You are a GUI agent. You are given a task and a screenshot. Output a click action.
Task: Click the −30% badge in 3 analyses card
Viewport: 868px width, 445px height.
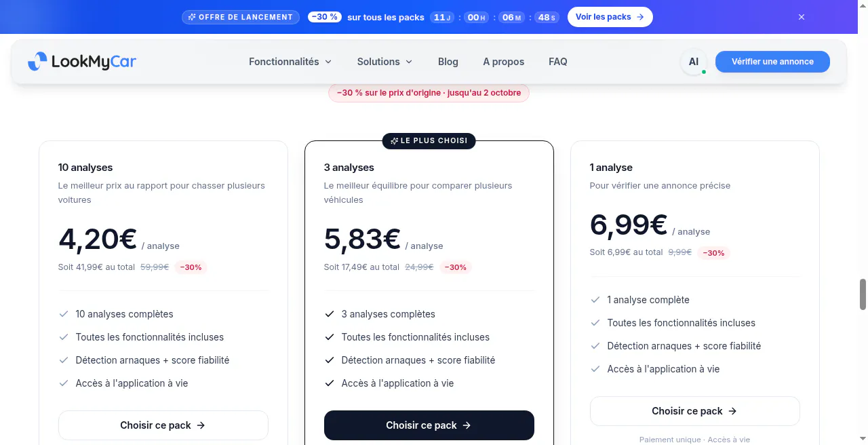pyautogui.click(x=456, y=267)
